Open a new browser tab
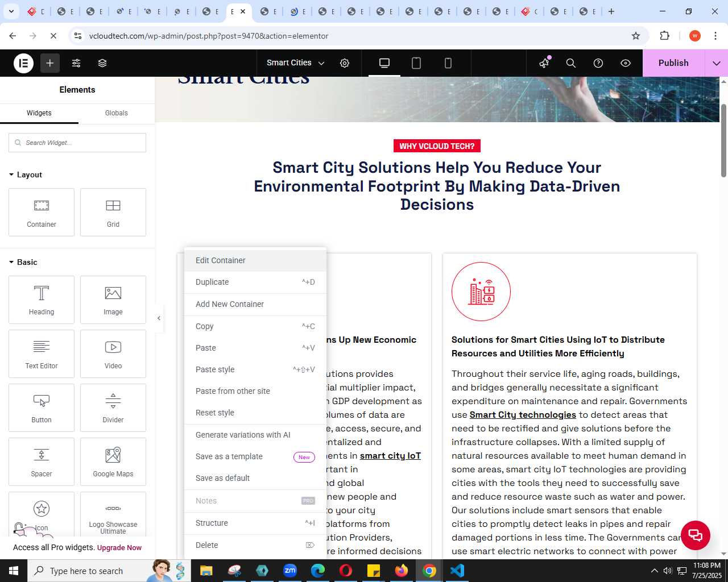 tap(611, 11)
